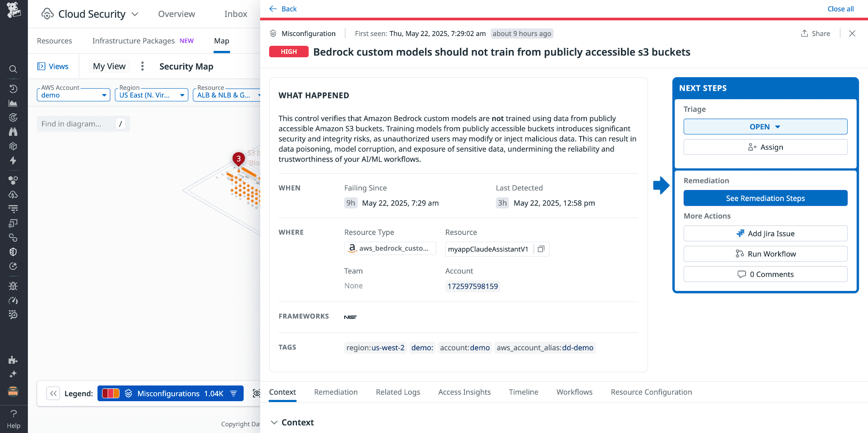The height and width of the screenshot is (433, 868).
Task: Collapse the Context section at the bottom
Action: [275, 422]
